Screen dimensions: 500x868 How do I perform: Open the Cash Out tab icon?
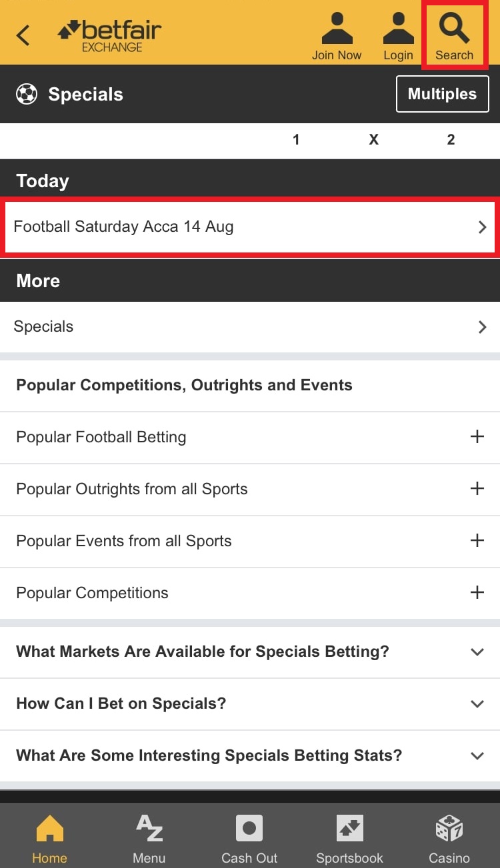(x=249, y=829)
